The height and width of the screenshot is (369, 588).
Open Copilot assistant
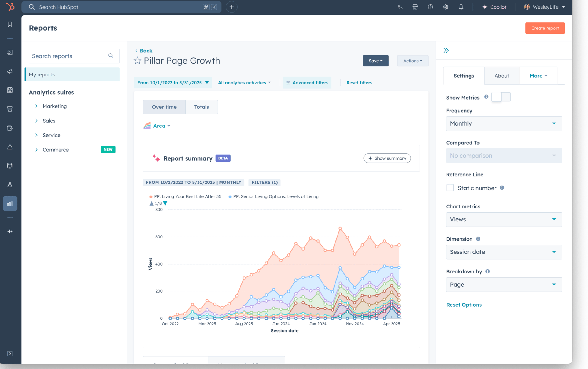tap(494, 7)
